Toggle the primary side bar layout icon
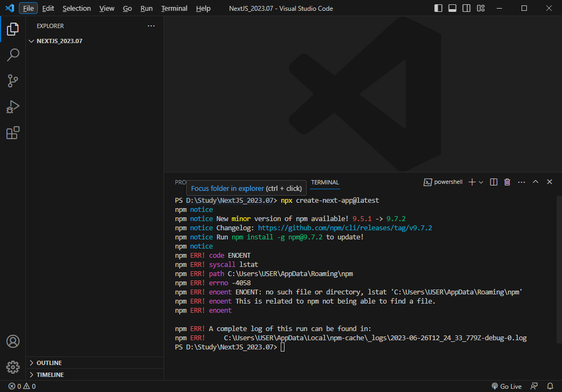 438,8
